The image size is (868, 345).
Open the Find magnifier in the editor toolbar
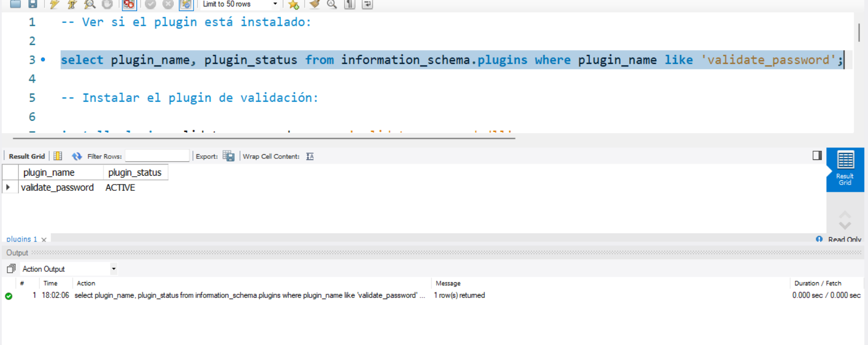(332, 4)
